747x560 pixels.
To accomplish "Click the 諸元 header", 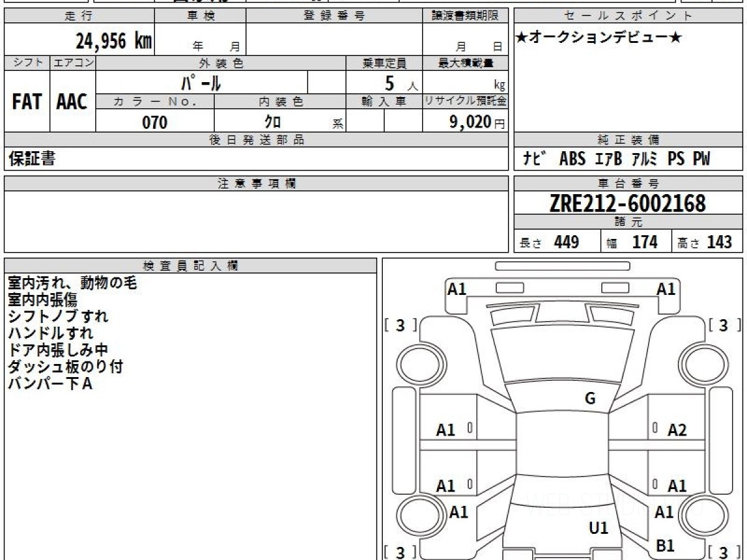I will pyautogui.click(x=628, y=222).
